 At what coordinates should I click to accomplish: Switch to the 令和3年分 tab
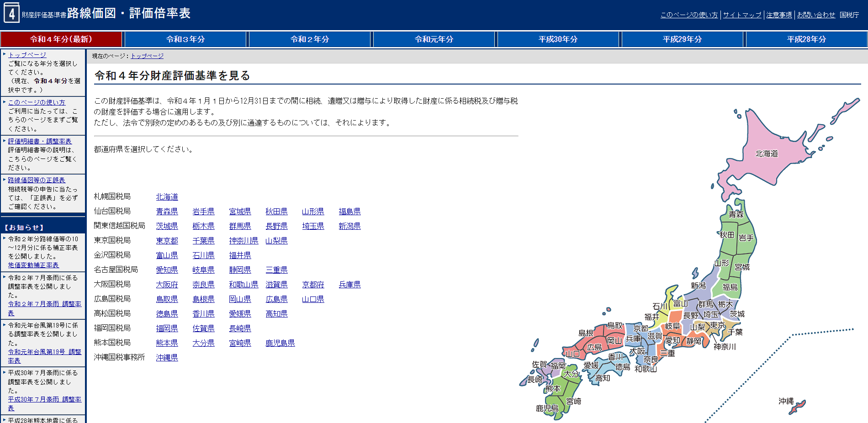pos(185,39)
